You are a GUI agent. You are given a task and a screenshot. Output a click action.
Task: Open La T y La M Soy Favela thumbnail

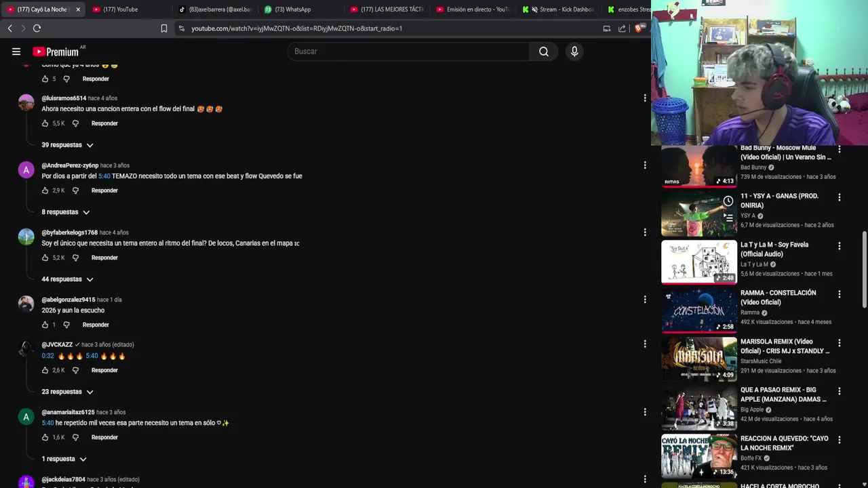pos(699,262)
